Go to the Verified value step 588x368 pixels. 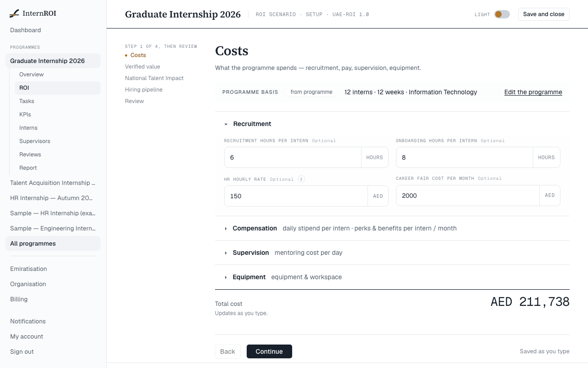pyautogui.click(x=142, y=67)
